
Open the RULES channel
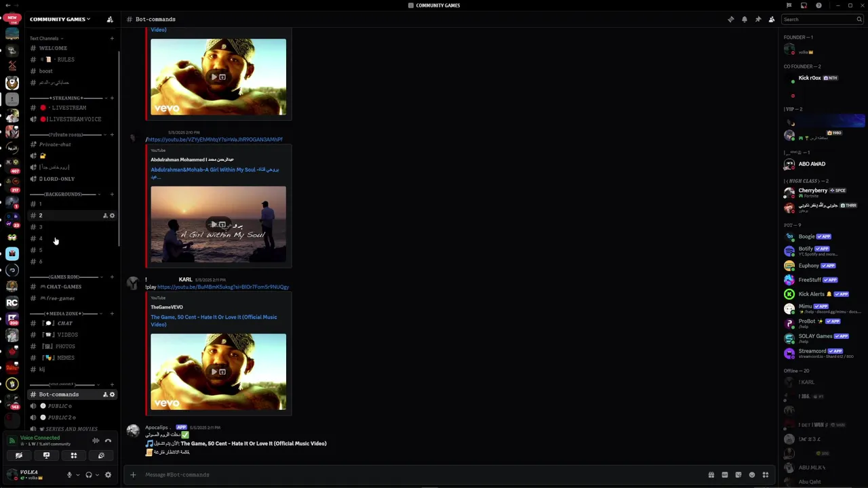click(73, 60)
